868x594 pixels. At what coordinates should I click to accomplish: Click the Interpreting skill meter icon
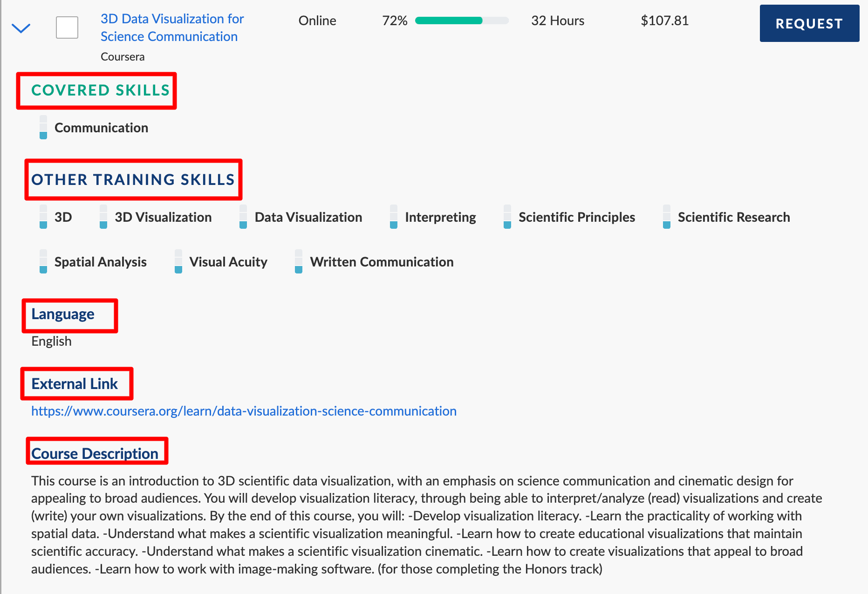coord(394,217)
